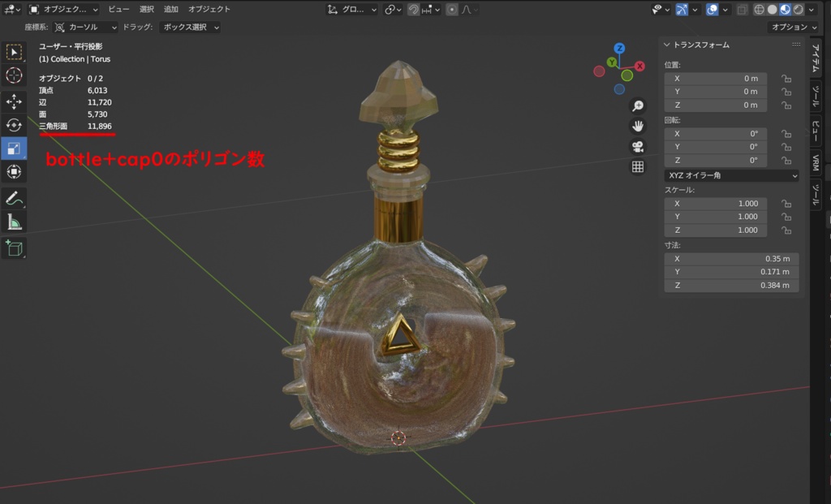Click scale Z field 1.000
831x504 pixels.
(x=716, y=230)
